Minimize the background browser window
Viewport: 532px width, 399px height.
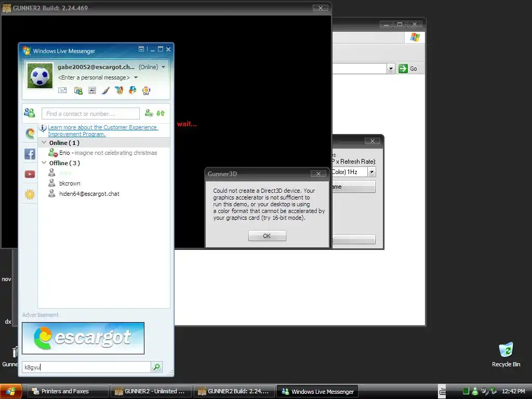(x=386, y=24)
